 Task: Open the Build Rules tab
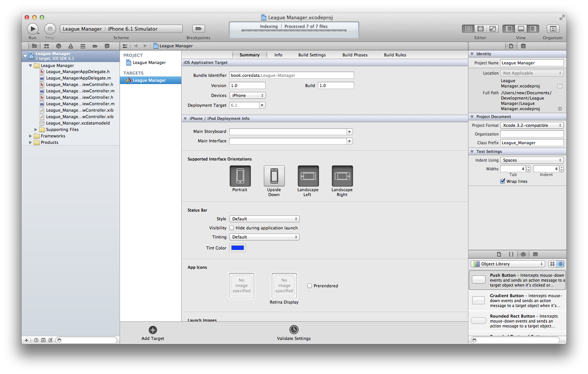click(x=395, y=55)
